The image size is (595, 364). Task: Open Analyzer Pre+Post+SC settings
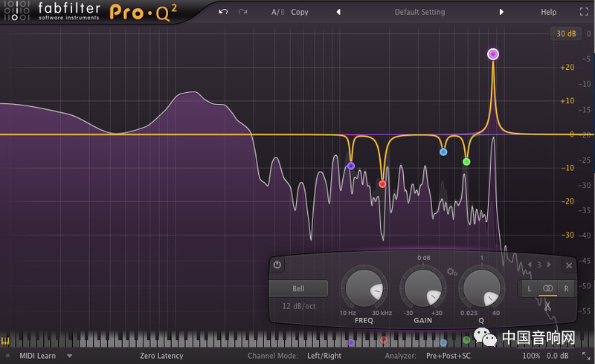coord(448,356)
